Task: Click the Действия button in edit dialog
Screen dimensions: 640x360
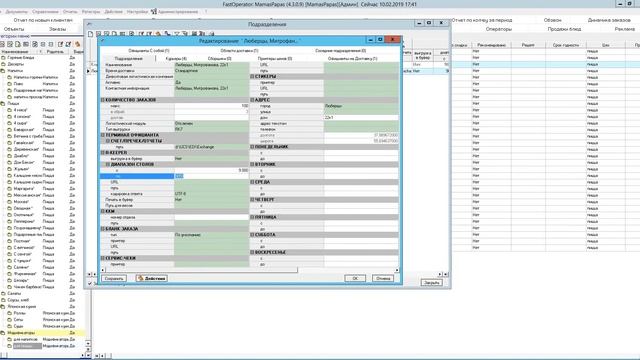Action: coord(151,278)
